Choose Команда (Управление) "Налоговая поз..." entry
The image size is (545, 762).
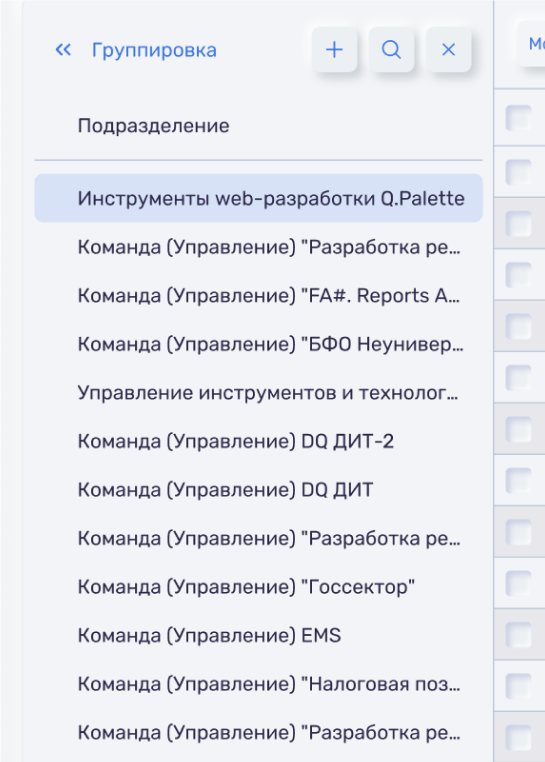tap(259, 684)
